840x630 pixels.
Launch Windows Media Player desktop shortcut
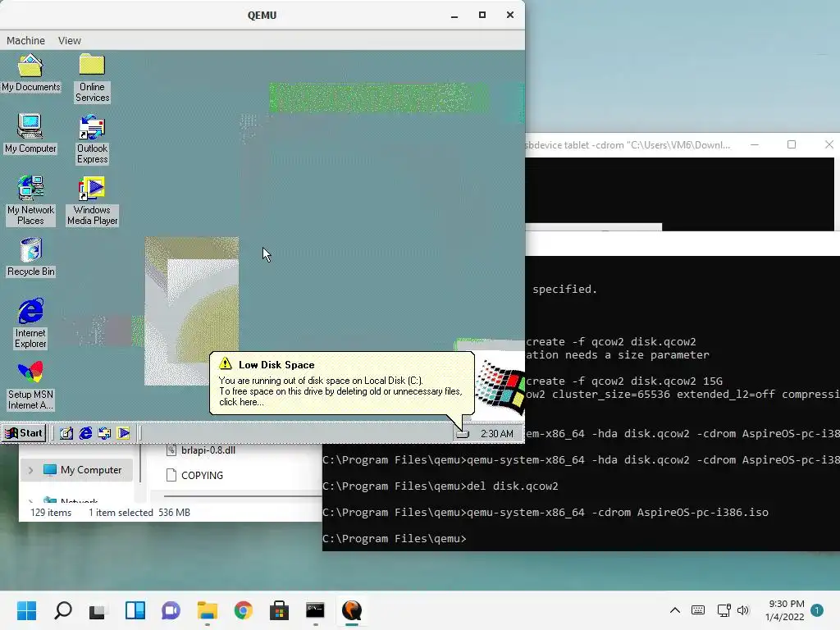click(x=92, y=200)
